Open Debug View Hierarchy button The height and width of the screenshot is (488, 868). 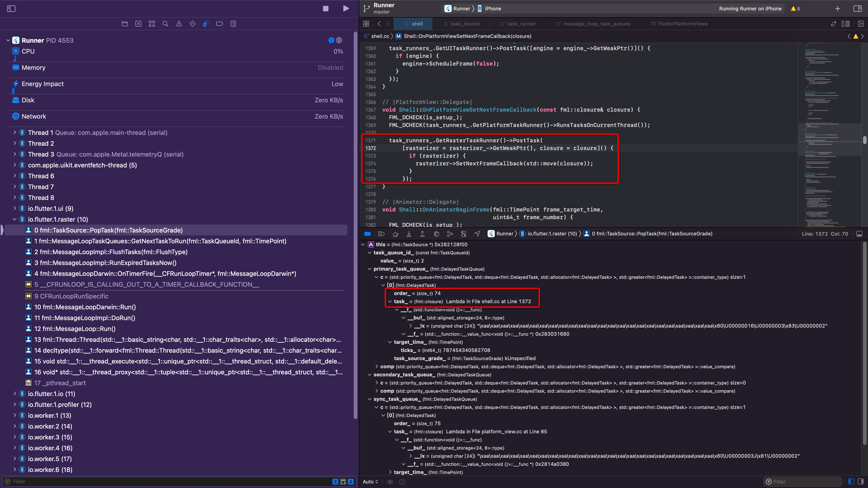click(x=436, y=234)
